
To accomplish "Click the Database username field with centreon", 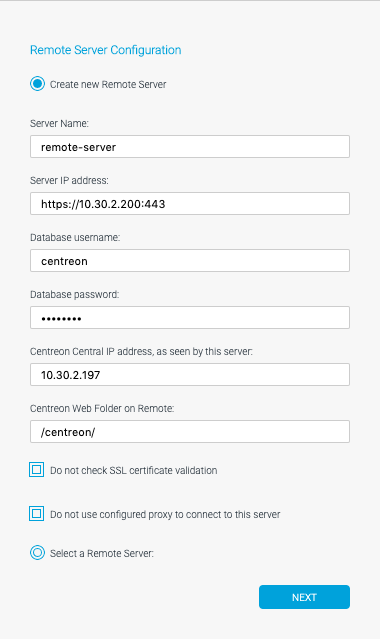I will coord(190,261).
